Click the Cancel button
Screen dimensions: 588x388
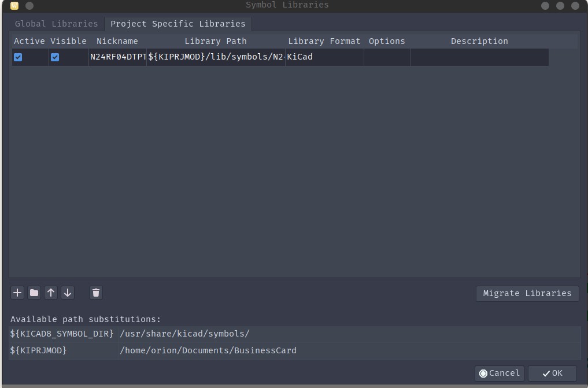click(499, 373)
